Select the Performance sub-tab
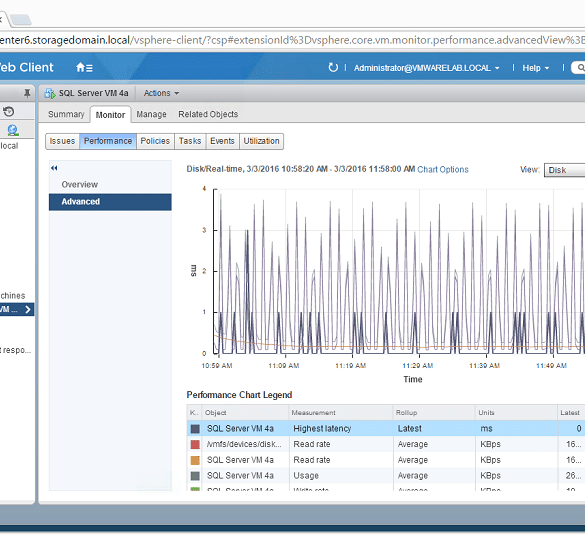 coord(108,141)
